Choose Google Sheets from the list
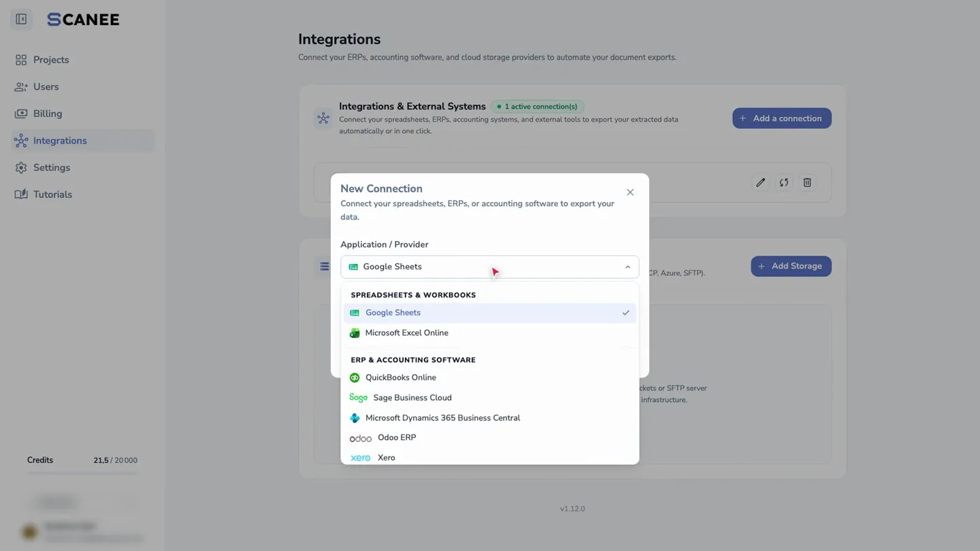980x551 pixels. pyautogui.click(x=490, y=313)
